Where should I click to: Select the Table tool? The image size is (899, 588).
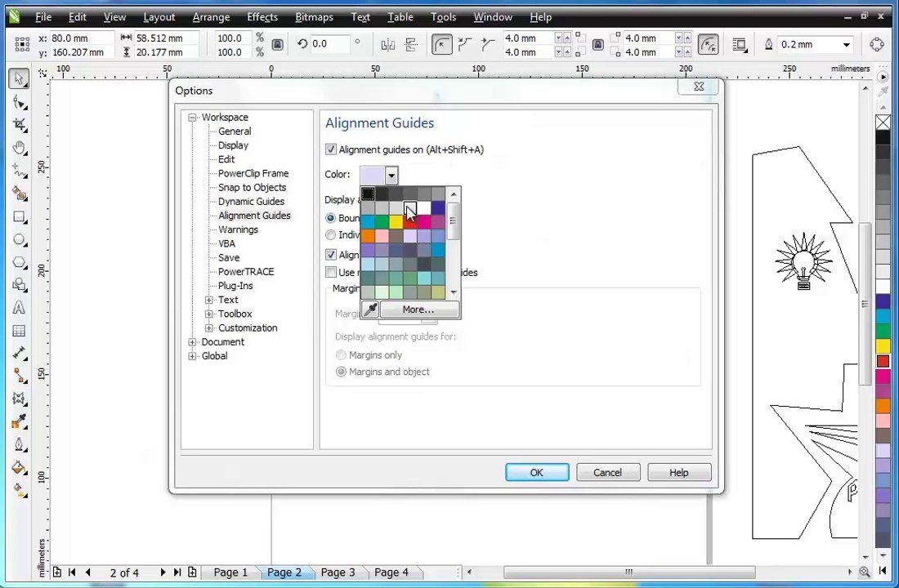(19, 331)
